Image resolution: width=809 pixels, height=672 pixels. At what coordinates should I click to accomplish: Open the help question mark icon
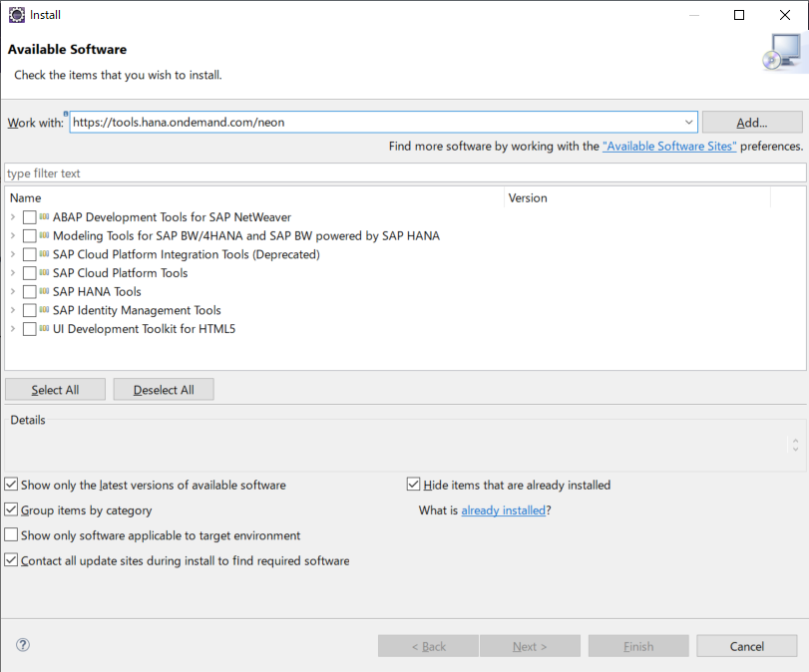(x=23, y=645)
